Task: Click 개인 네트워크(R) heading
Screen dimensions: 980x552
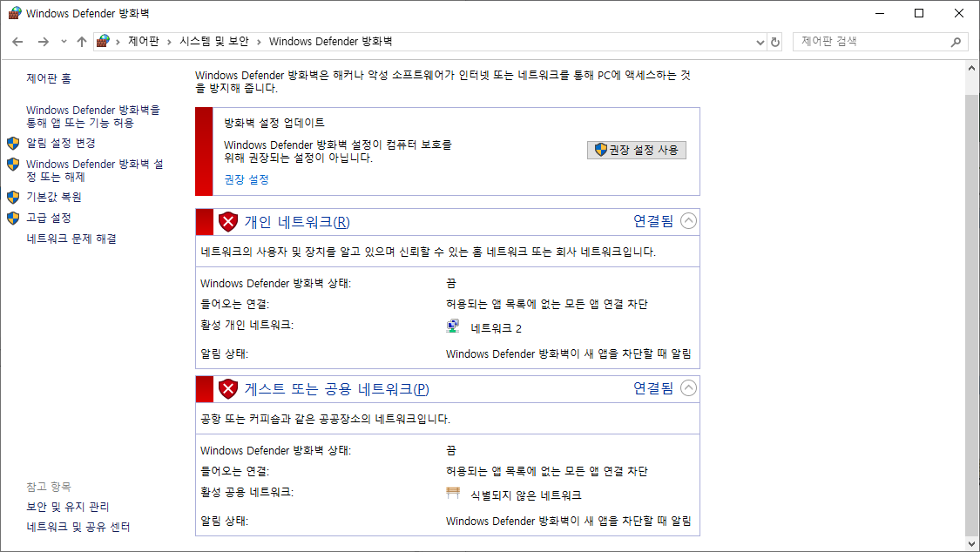Action: pos(297,222)
